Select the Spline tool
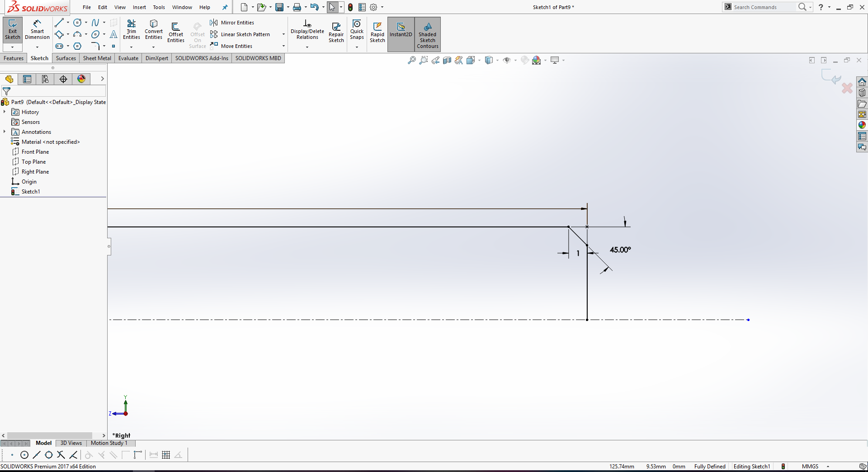Screen dimensions: 868x472 [x=95, y=23]
